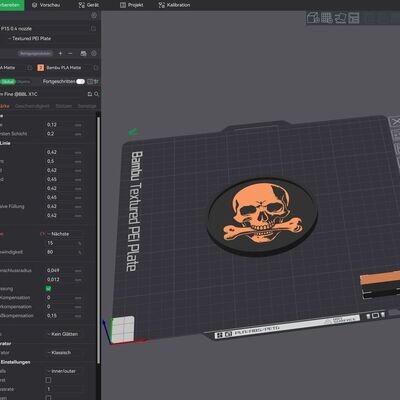The width and height of the screenshot is (400, 400).
Task: Click the orange filament 2 color swatch
Action: [41, 68]
